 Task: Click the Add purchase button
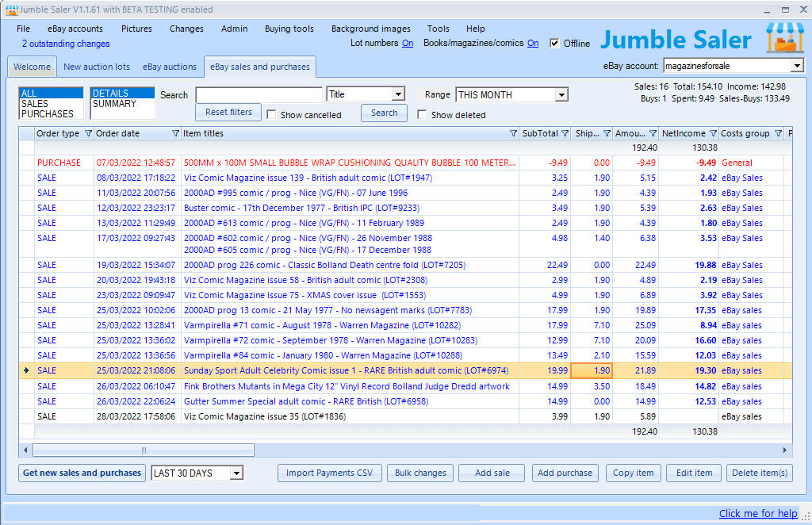tap(565, 473)
